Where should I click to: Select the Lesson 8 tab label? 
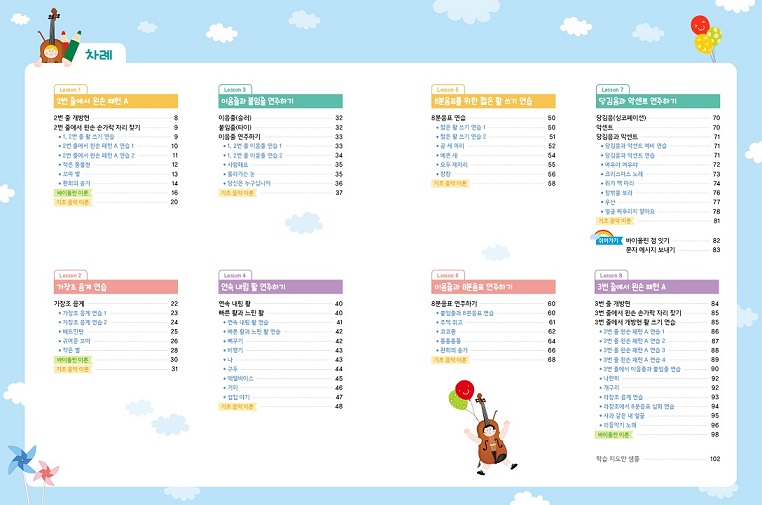(x=610, y=275)
